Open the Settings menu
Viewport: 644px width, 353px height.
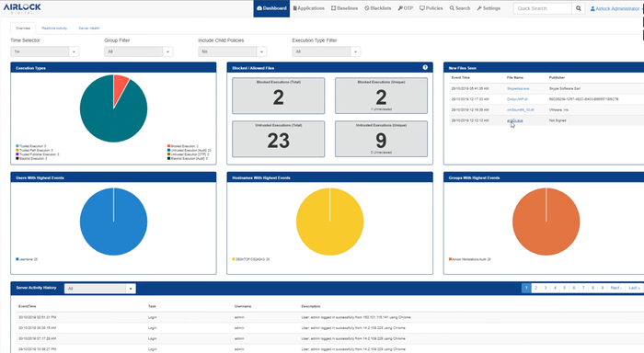click(489, 8)
